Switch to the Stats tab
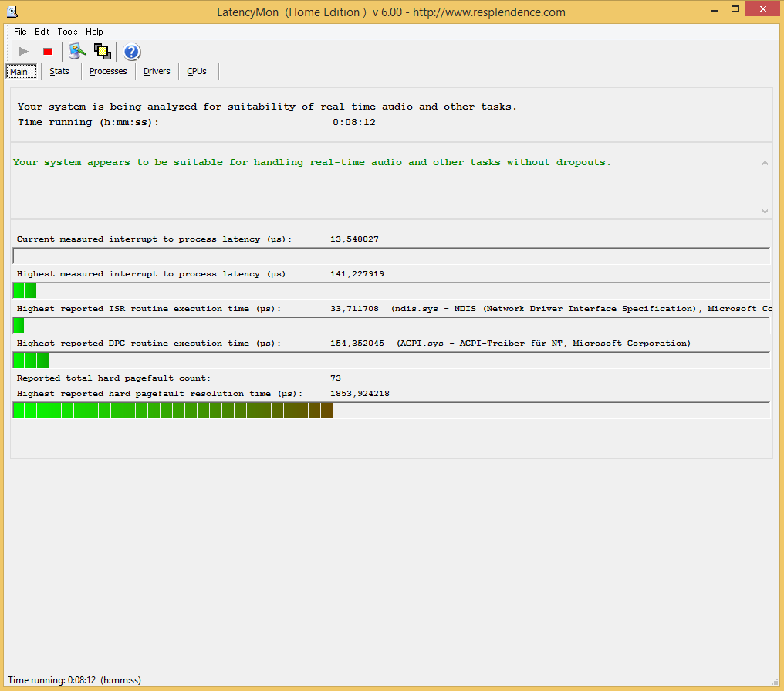Screen dimensions: 784x691 (x=59, y=71)
